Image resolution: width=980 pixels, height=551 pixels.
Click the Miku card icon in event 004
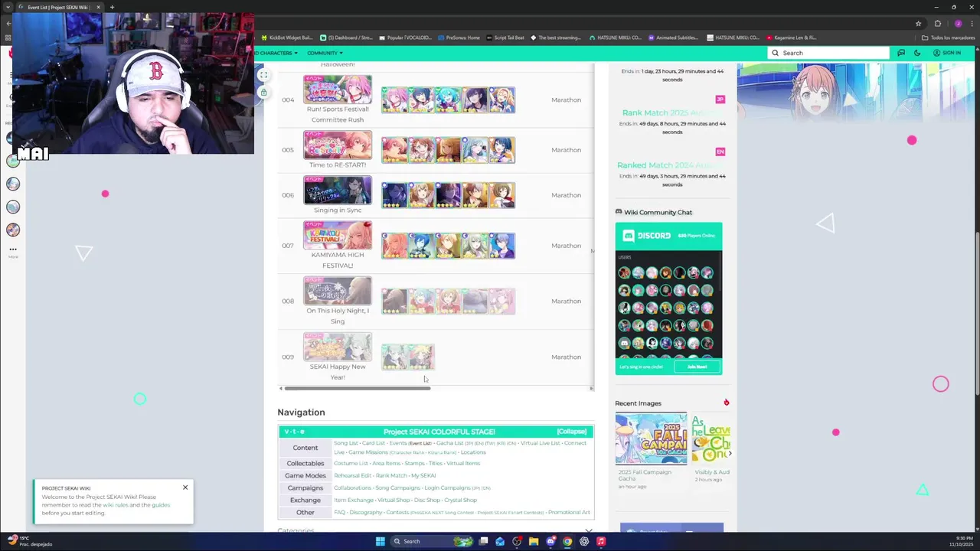click(448, 100)
